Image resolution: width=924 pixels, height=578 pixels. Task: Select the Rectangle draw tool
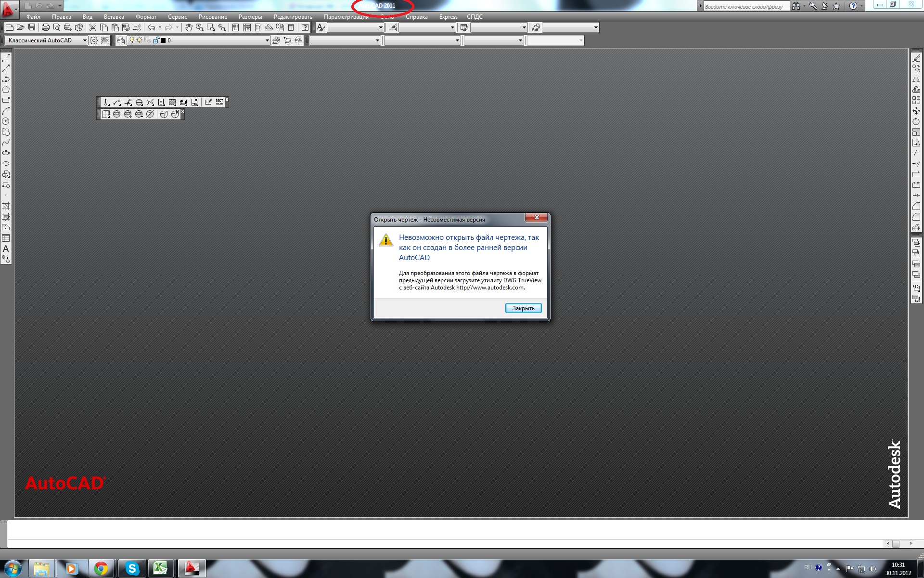click(6, 100)
